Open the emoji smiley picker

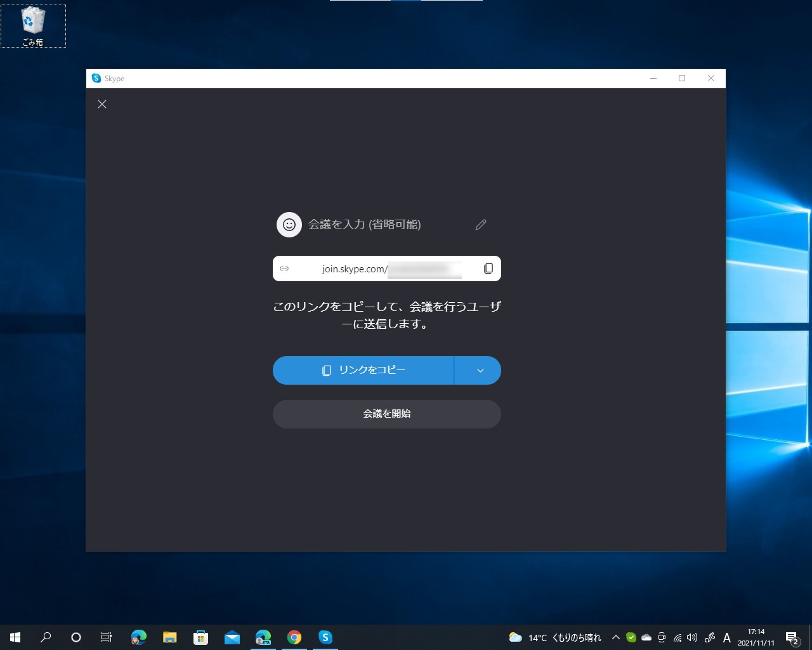[x=289, y=224]
